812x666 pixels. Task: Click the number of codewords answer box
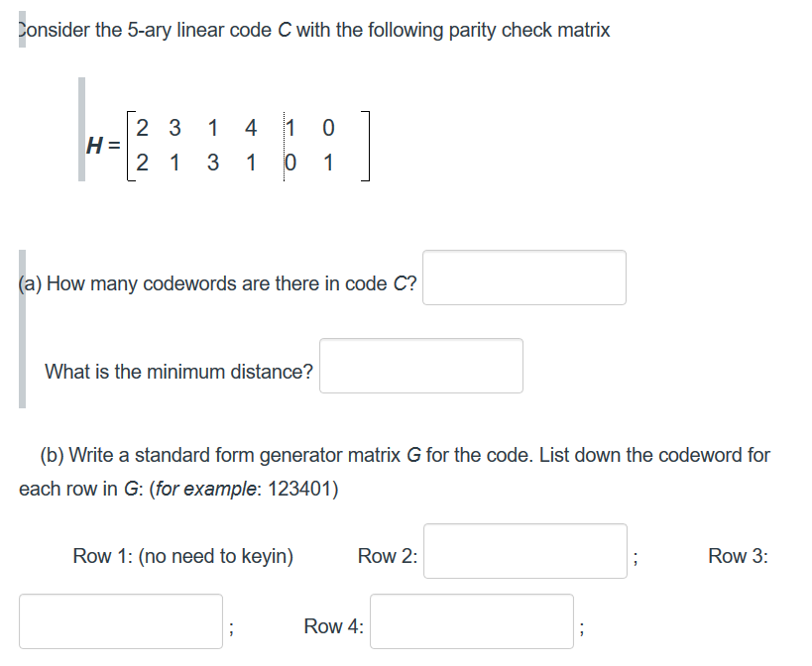[524, 277]
